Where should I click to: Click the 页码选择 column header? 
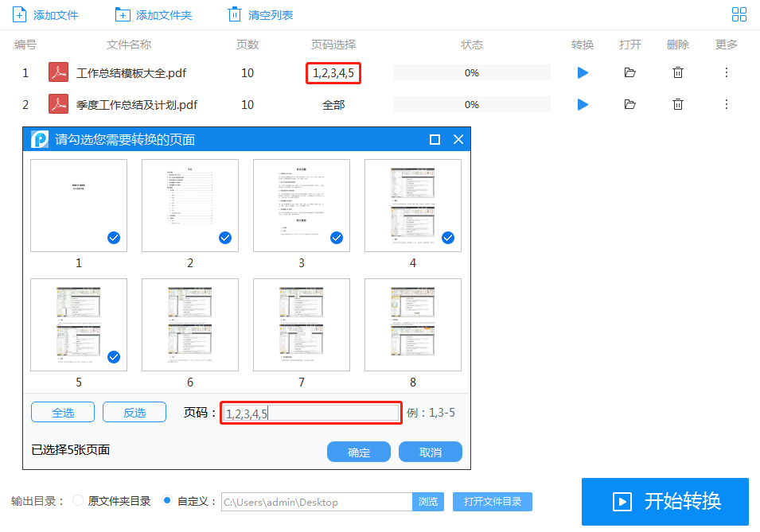coord(333,45)
